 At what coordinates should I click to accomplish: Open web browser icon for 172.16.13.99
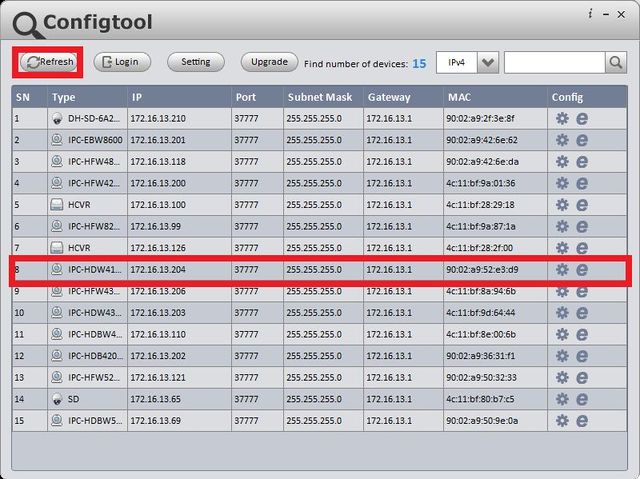pyautogui.click(x=582, y=226)
